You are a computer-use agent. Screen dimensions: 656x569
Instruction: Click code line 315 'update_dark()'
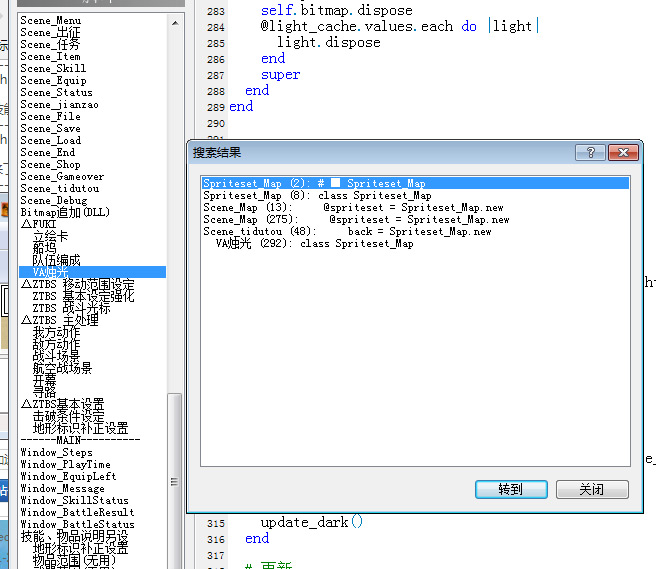pyautogui.click(x=312, y=522)
